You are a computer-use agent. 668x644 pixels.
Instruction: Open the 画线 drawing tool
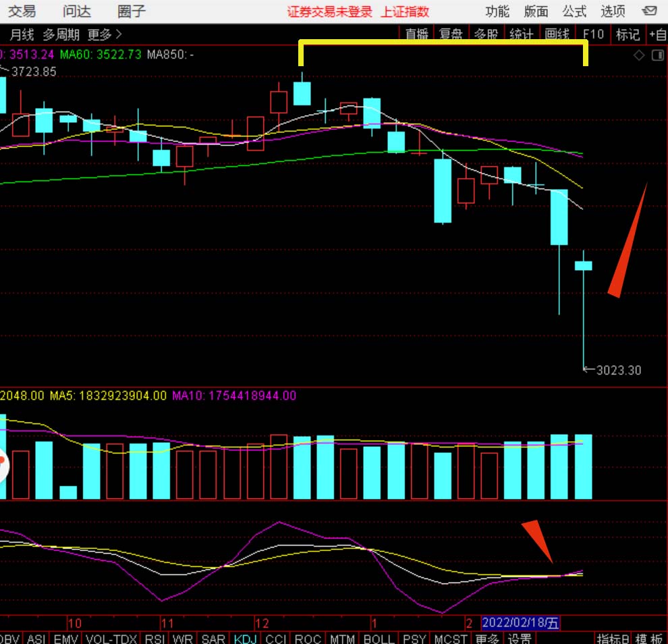(x=557, y=34)
